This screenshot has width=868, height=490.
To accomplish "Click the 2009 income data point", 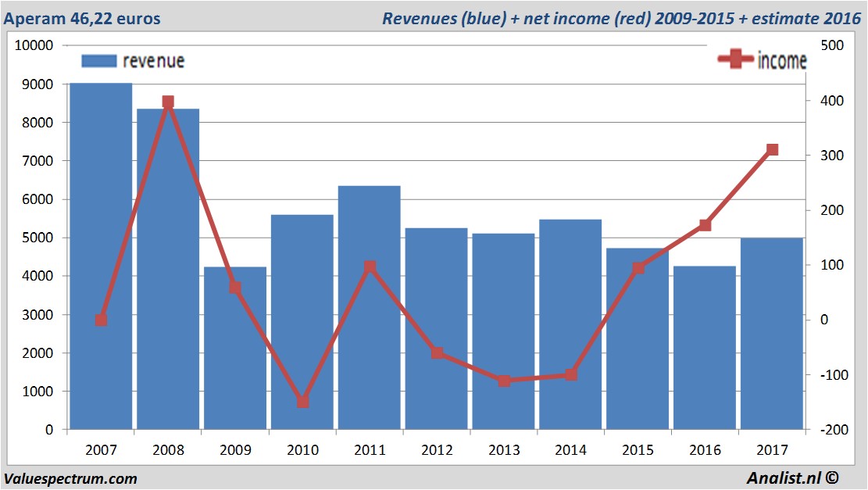I will (235, 288).
